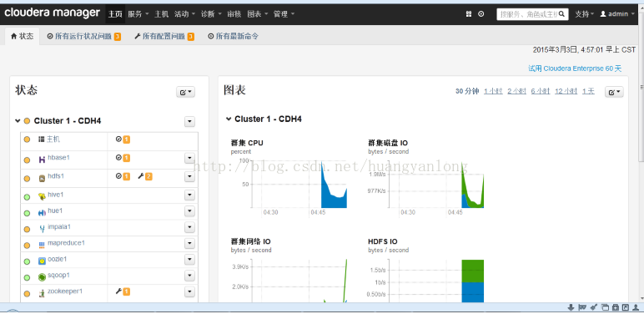Switch to 所有配置问题 tab
The width and height of the screenshot is (644, 314).
coord(164,37)
